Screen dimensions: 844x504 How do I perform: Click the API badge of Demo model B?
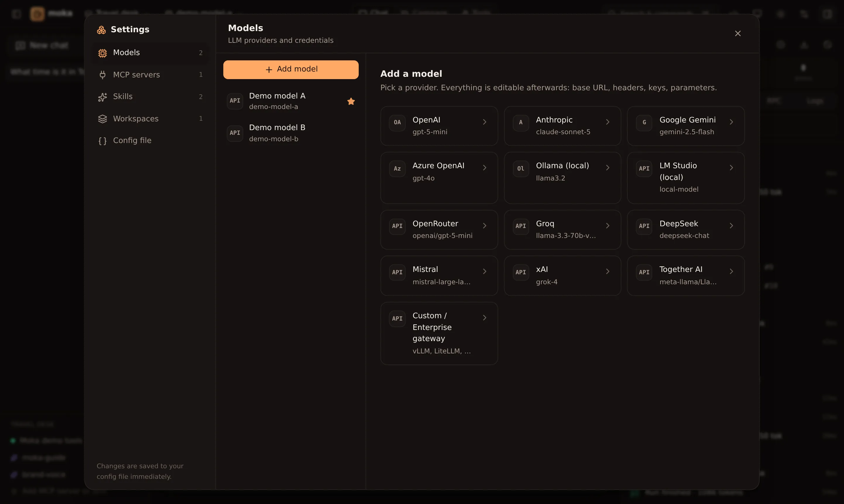tap(235, 133)
